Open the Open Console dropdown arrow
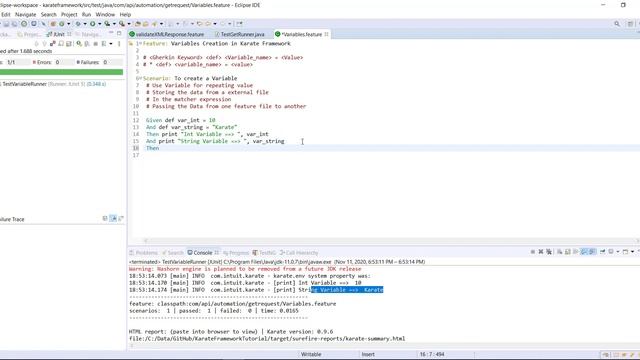 click(632, 252)
